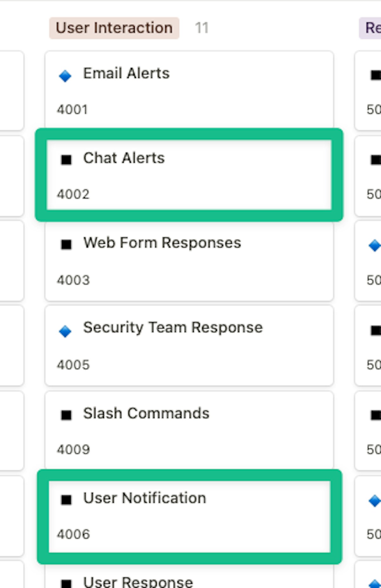The width and height of the screenshot is (381, 588).
Task: Open the User Notification card title
Action: click(x=144, y=498)
